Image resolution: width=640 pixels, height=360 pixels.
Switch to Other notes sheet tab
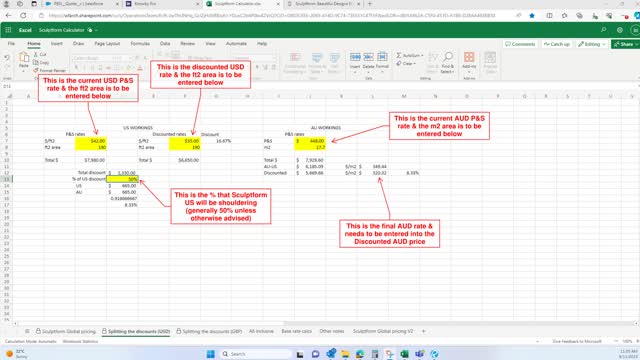click(331, 331)
